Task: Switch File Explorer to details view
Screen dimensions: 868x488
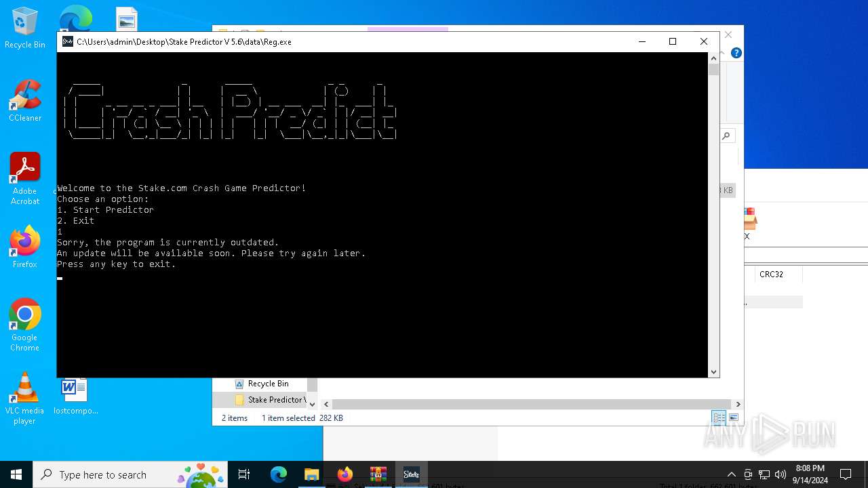Action: [x=719, y=418]
